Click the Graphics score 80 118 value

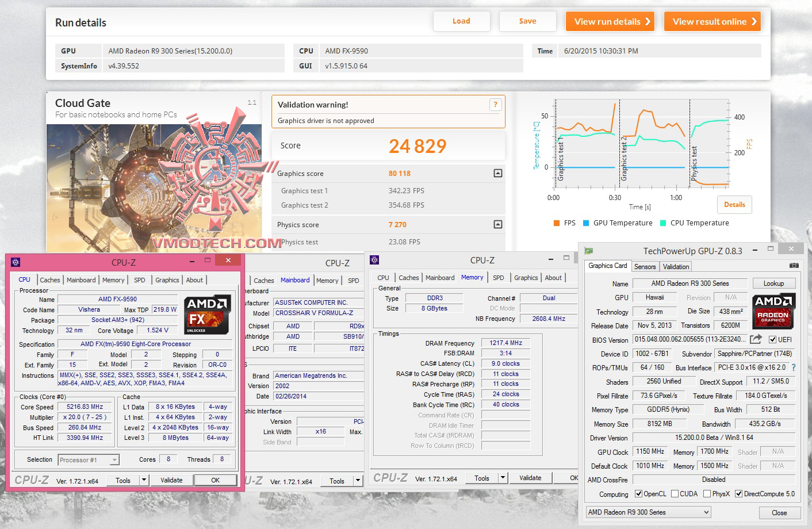tap(400, 173)
